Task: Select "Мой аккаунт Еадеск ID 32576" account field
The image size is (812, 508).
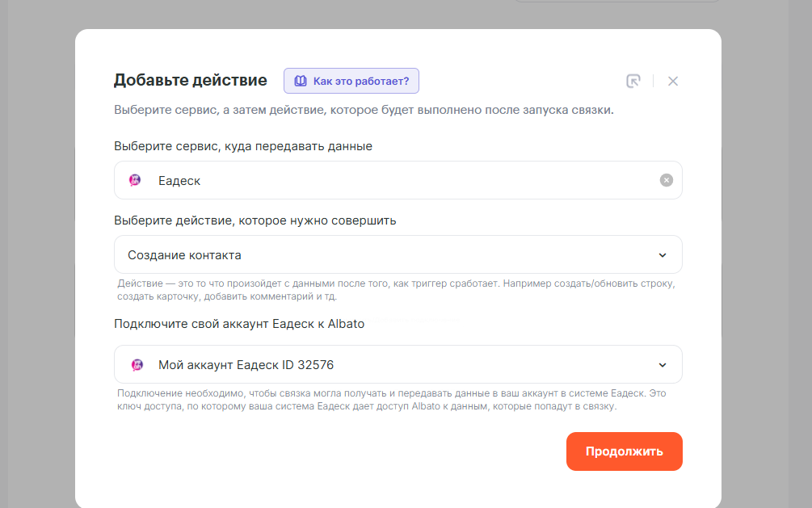Action: (388, 365)
